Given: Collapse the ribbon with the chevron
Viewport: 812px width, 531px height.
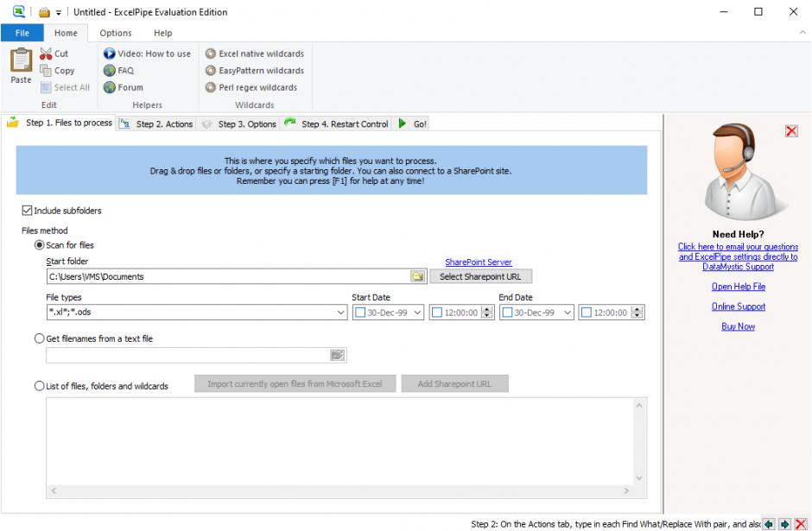Looking at the screenshot, I should (x=802, y=32).
